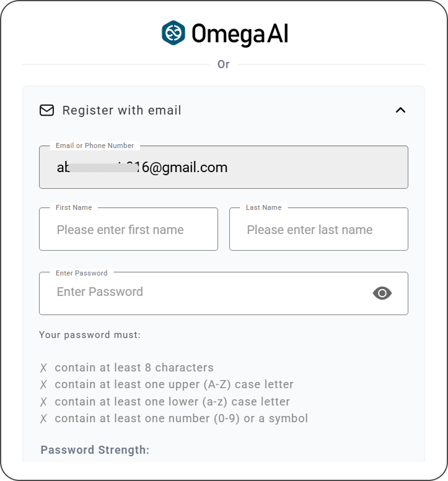448x481 pixels.
Task: Click the 'contain at least 8 characters' text
Action: tap(134, 368)
